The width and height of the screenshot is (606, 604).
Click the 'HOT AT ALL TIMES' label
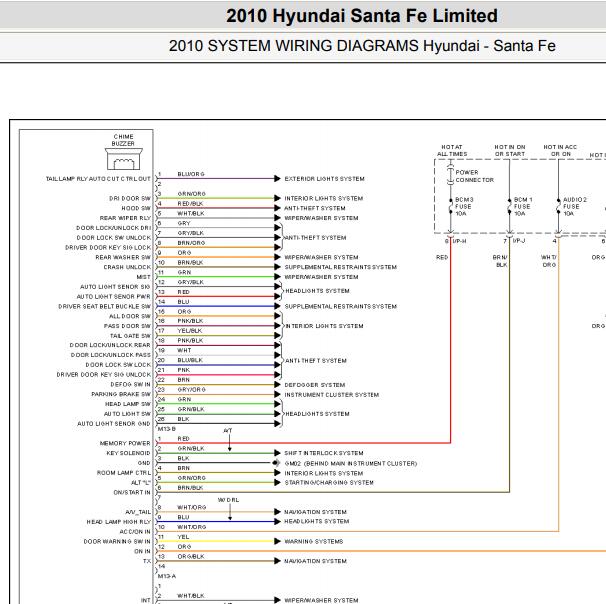coord(452,151)
